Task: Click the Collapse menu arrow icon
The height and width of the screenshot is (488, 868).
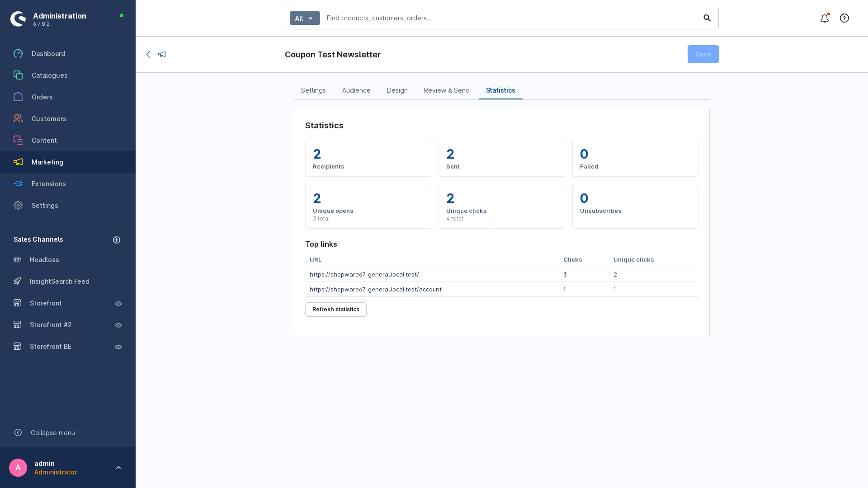Action: click(18, 433)
